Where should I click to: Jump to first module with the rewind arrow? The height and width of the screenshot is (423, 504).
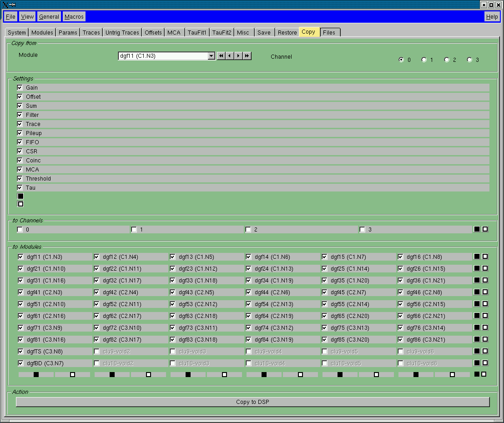pyautogui.click(x=221, y=56)
